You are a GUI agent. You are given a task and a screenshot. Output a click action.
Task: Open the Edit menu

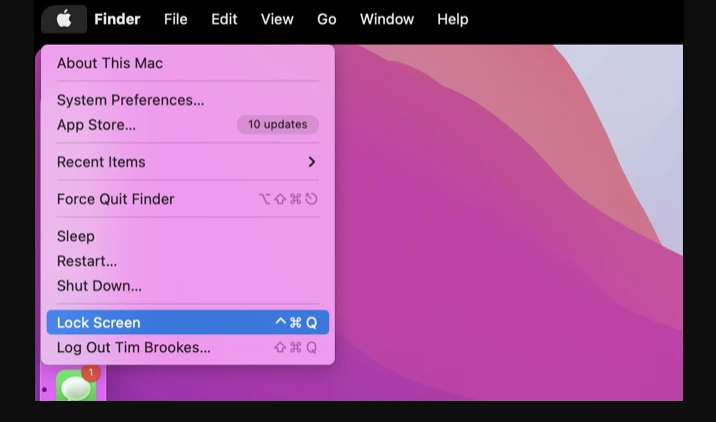pos(224,19)
